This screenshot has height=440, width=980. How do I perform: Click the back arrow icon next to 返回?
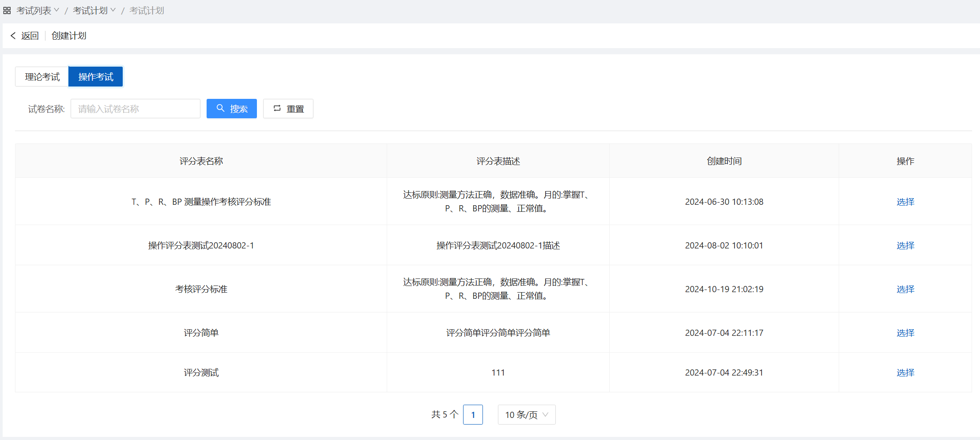(x=13, y=36)
